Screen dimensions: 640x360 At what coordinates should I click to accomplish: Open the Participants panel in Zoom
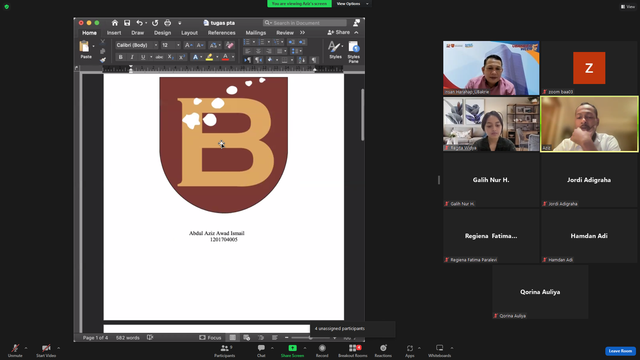pos(224,351)
